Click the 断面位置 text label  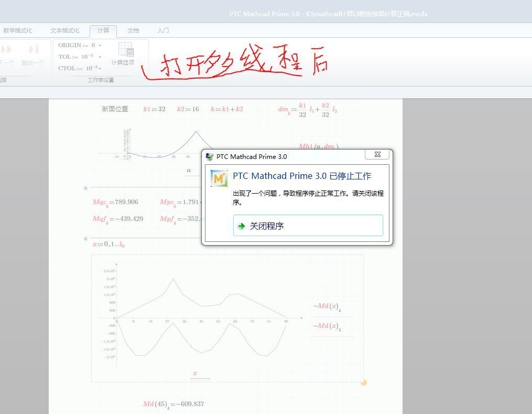115,109
